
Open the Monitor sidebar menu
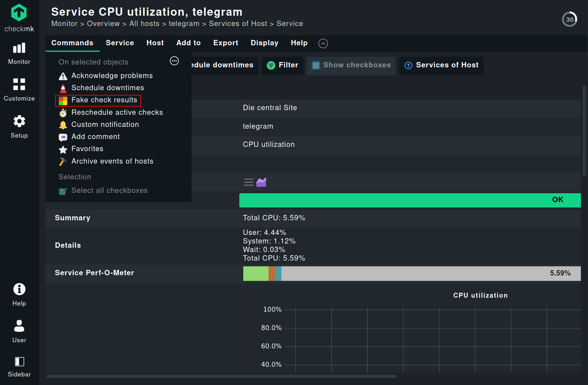pyautogui.click(x=19, y=53)
